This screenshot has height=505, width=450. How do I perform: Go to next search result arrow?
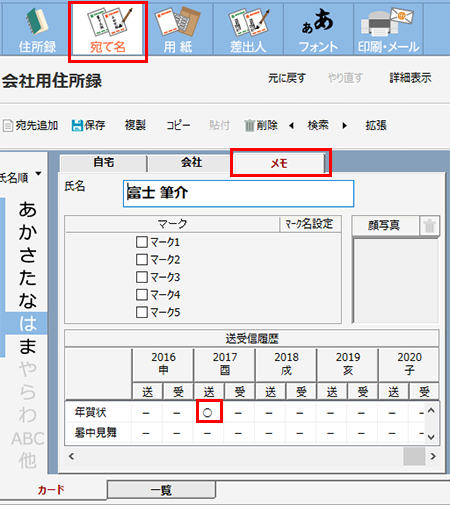[344, 126]
